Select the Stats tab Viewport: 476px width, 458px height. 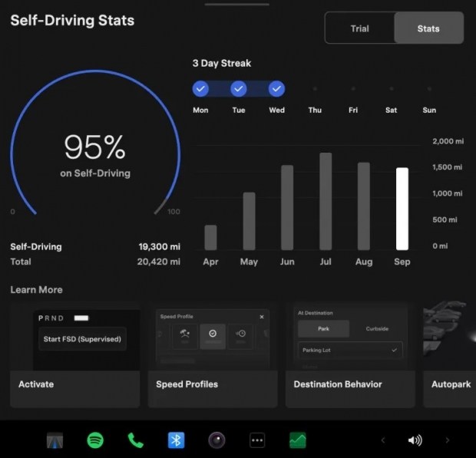coord(428,28)
